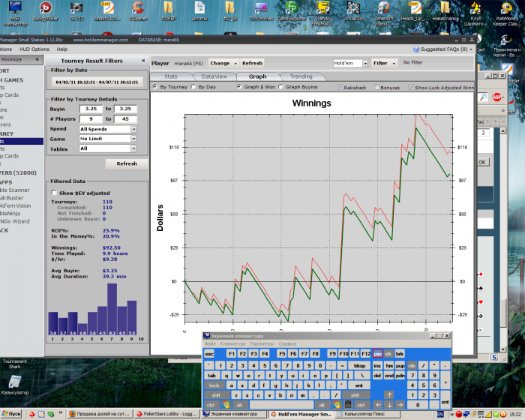Collapse the Tourney Result Filters panel arrow
Screen dimensions: 525x420
tap(143, 61)
